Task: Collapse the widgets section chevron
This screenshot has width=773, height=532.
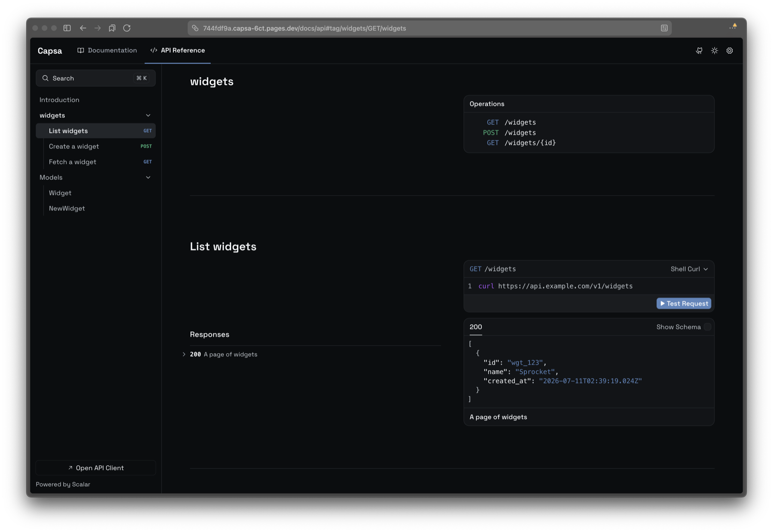Action: (x=148, y=115)
